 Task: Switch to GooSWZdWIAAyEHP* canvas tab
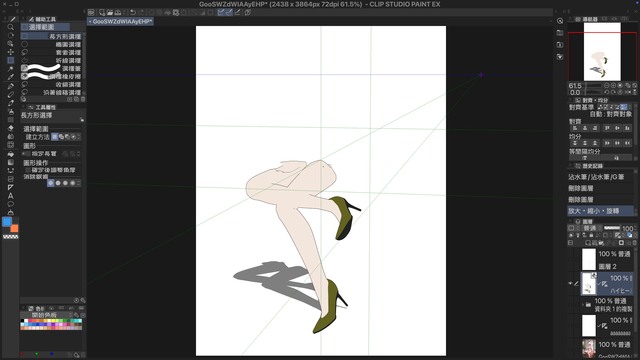point(120,22)
